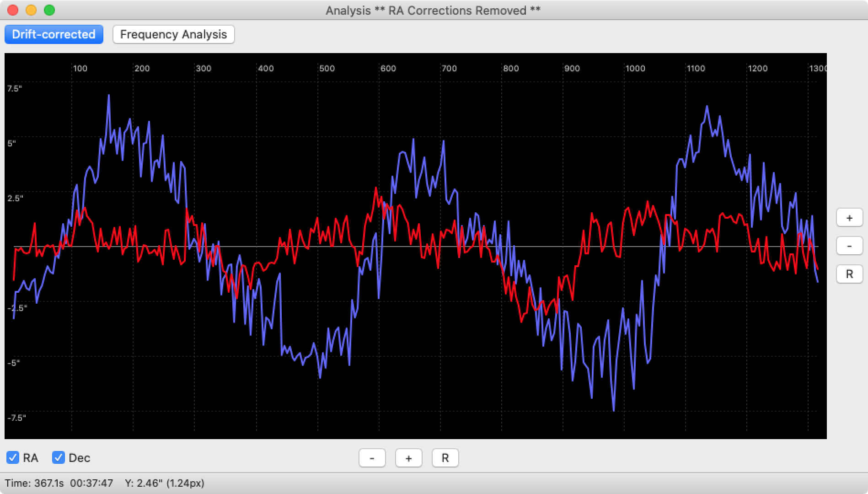Maximize window with green button
Viewport: 868px width, 494px height.
click(49, 10)
